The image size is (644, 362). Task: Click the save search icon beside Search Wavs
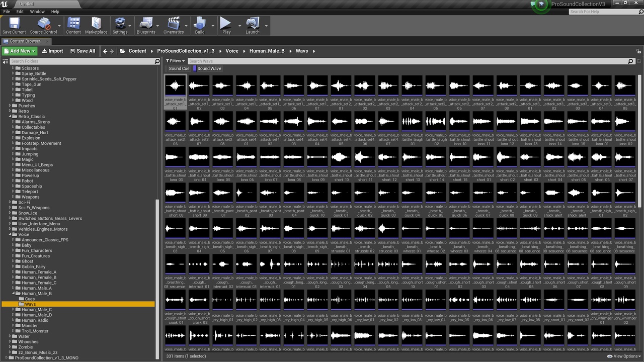[x=638, y=61]
